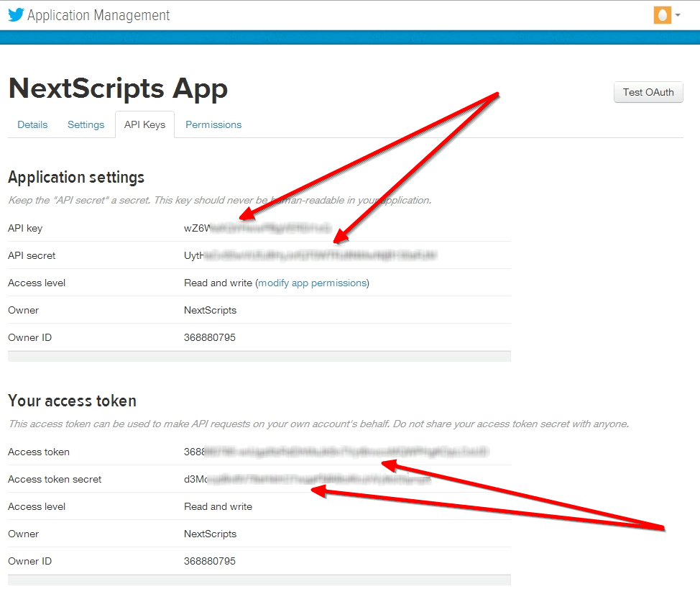Click Read and write value under Your access token
This screenshot has height=607, width=700.
pos(218,506)
